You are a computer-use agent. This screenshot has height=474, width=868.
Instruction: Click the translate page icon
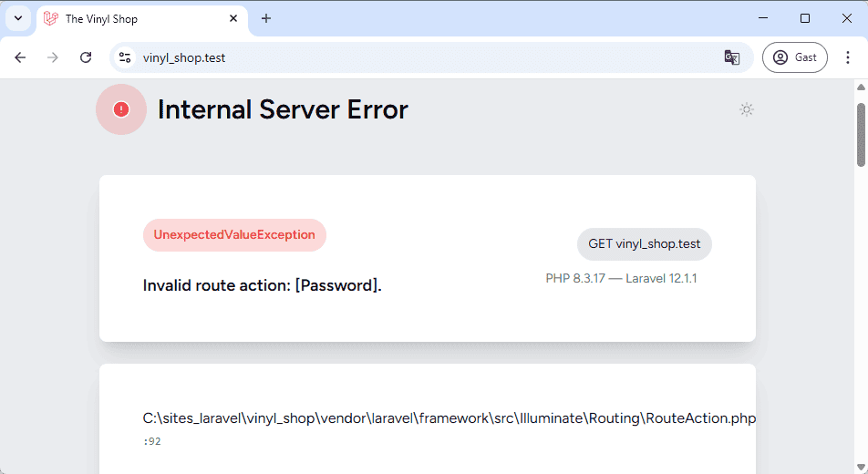click(732, 57)
